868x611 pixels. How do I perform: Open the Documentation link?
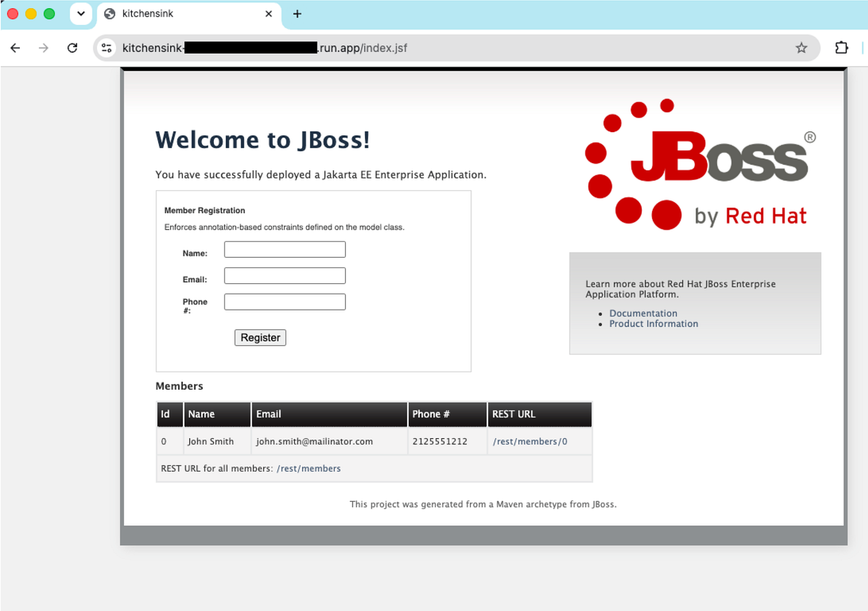pos(643,314)
